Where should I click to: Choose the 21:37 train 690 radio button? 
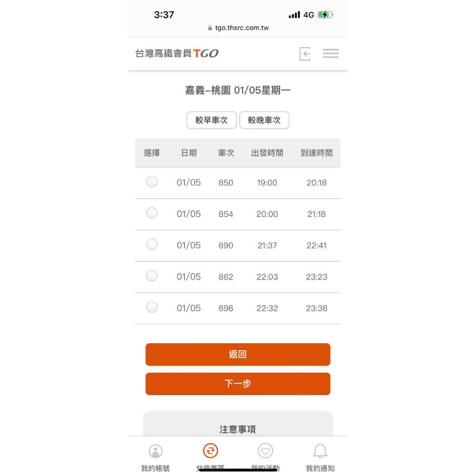pyautogui.click(x=152, y=244)
